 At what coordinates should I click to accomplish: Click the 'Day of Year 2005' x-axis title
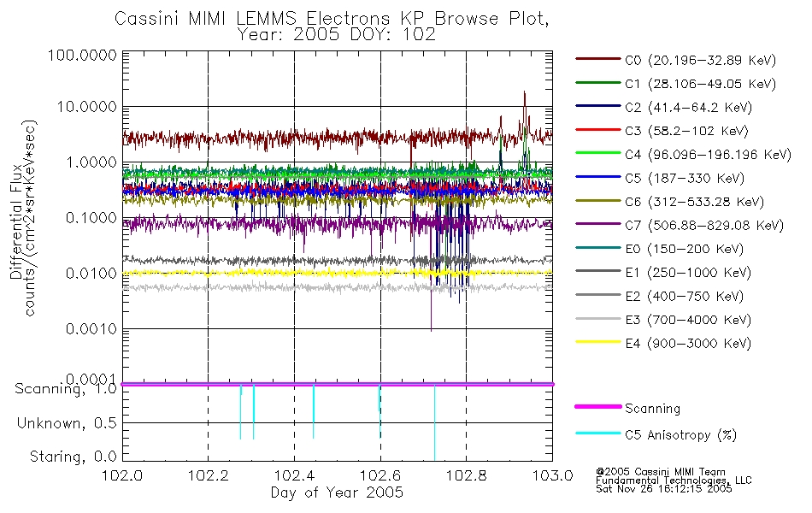[x=337, y=492]
